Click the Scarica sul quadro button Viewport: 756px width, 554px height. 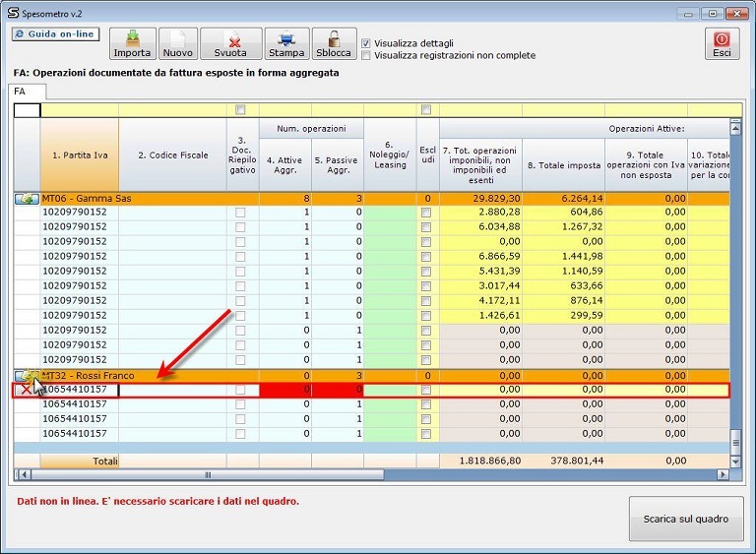(x=686, y=519)
